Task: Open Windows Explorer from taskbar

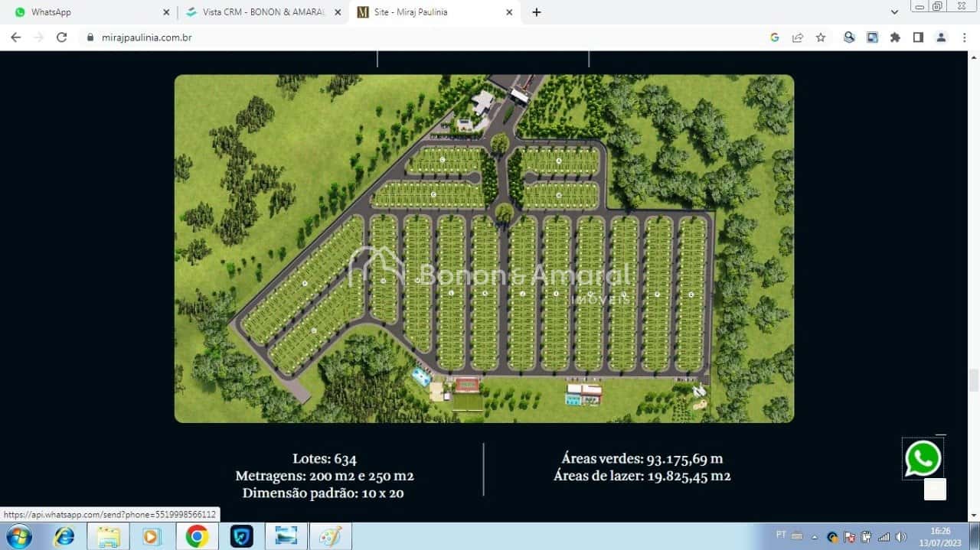Action: pyautogui.click(x=108, y=536)
